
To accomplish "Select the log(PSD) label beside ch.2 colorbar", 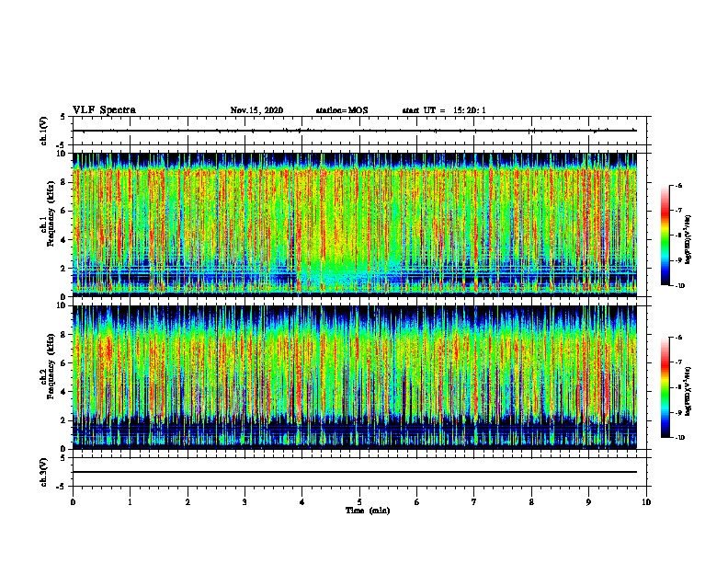I will 688,391.
